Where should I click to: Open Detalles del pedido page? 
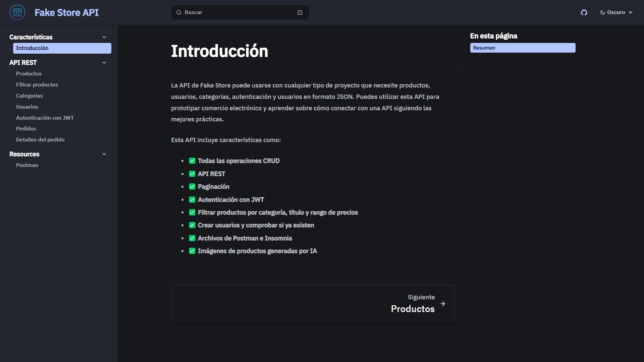[x=40, y=140]
